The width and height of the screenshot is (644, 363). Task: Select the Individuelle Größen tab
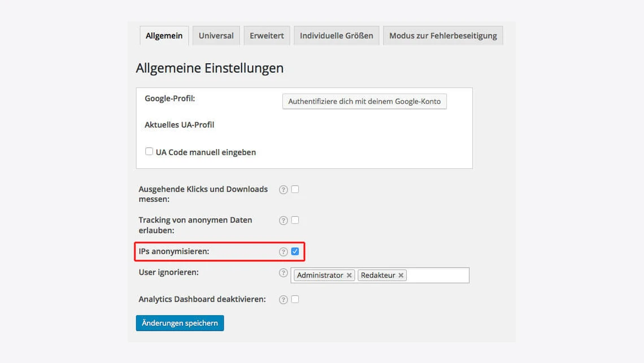tap(336, 36)
